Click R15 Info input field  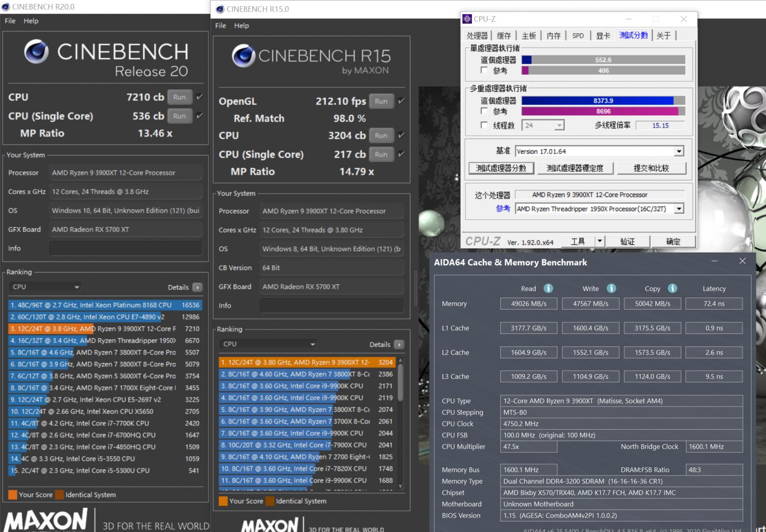click(331, 305)
